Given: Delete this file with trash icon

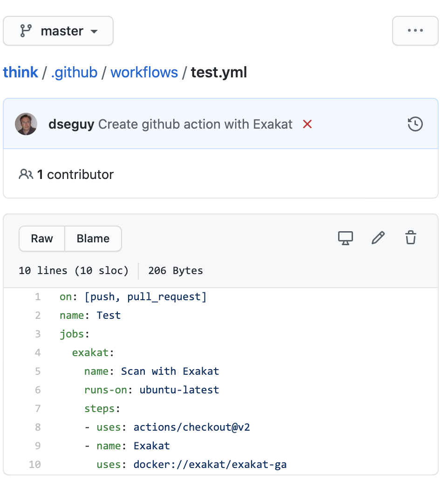Looking at the screenshot, I should [x=411, y=238].
